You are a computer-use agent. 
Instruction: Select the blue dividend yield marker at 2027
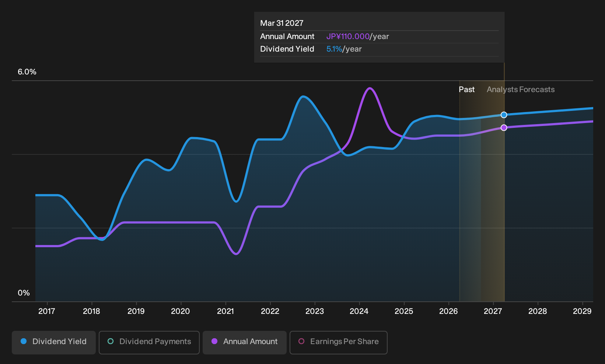[x=504, y=115]
